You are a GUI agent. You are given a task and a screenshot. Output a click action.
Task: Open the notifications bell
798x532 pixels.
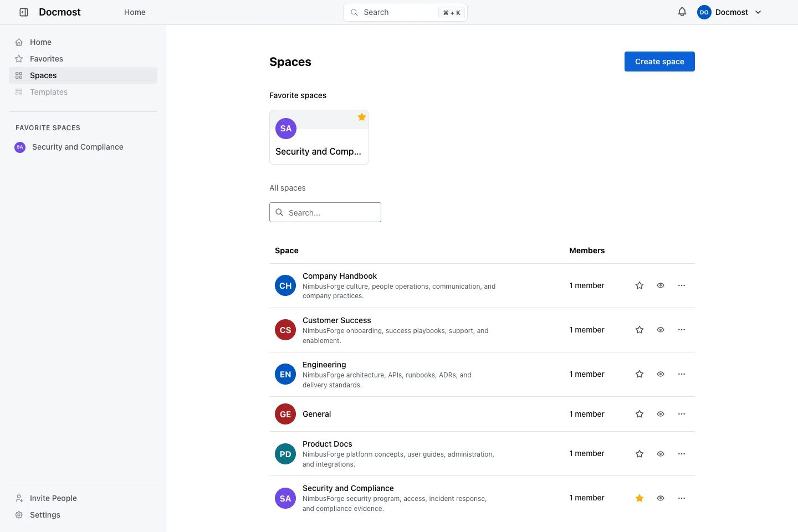(x=682, y=12)
